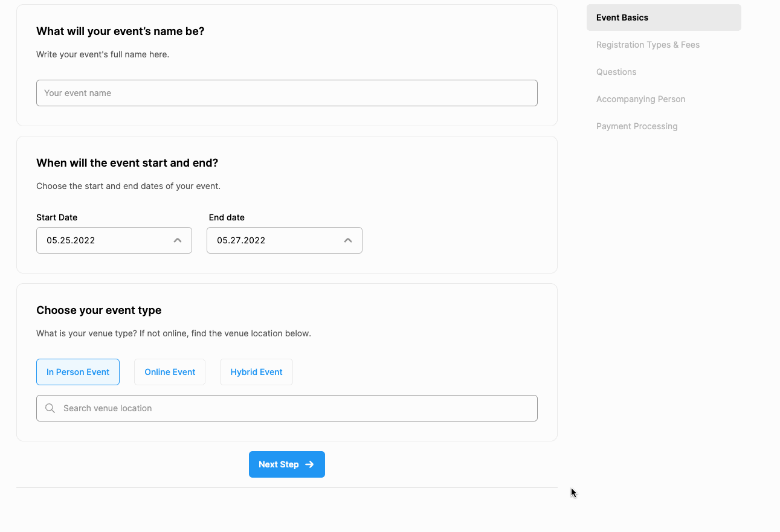Click the Start Date field label
Screen dimensions: 780x532
[57, 217]
